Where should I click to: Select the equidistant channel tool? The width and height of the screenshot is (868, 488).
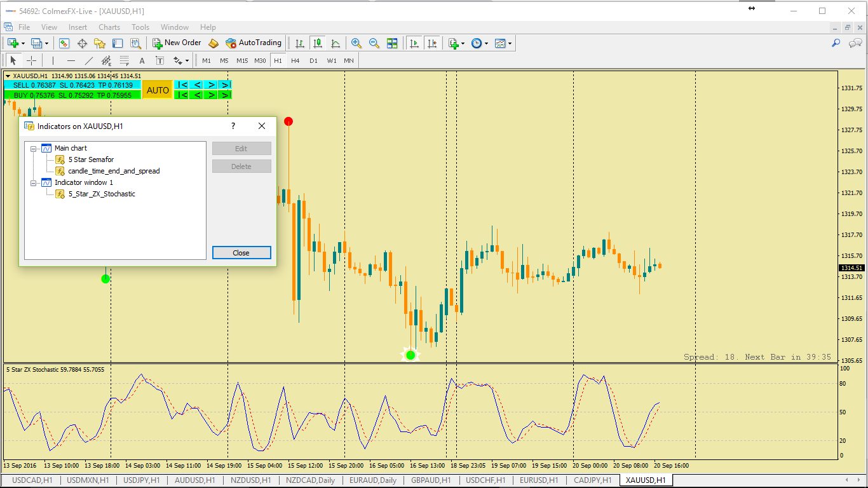(106, 60)
